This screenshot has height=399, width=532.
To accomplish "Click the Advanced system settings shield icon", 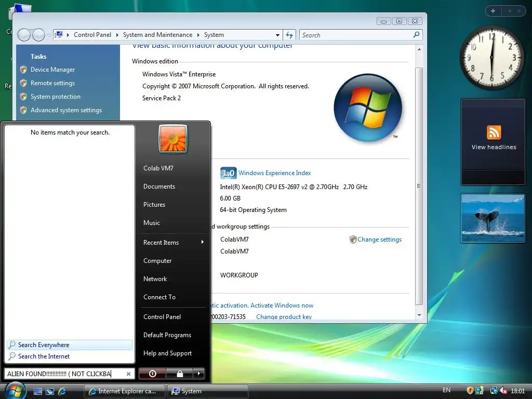I will (x=23, y=110).
